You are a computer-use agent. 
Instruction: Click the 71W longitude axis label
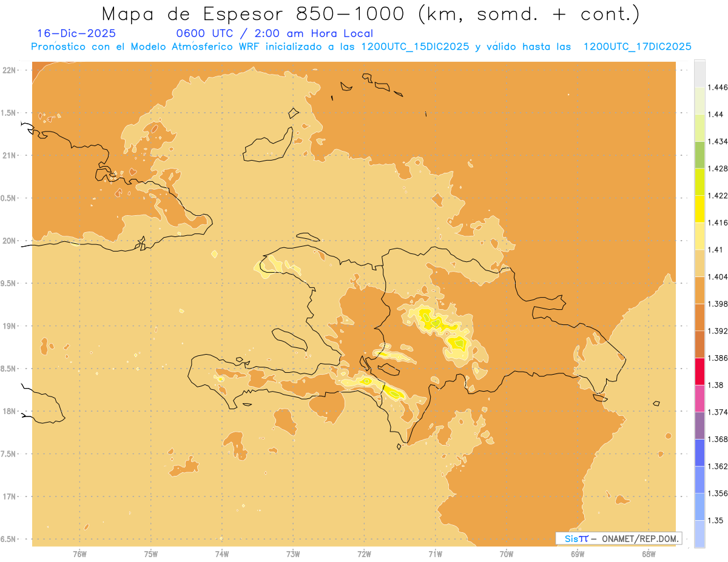click(x=435, y=554)
